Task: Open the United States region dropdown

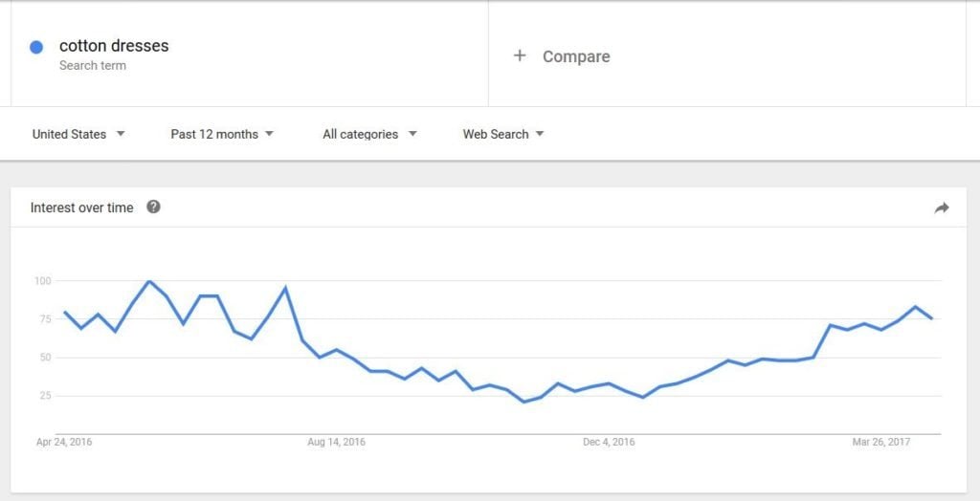Action: [x=78, y=134]
